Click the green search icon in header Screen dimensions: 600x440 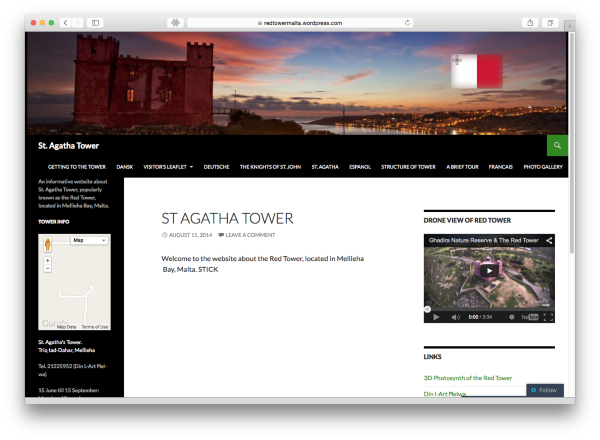click(x=557, y=145)
